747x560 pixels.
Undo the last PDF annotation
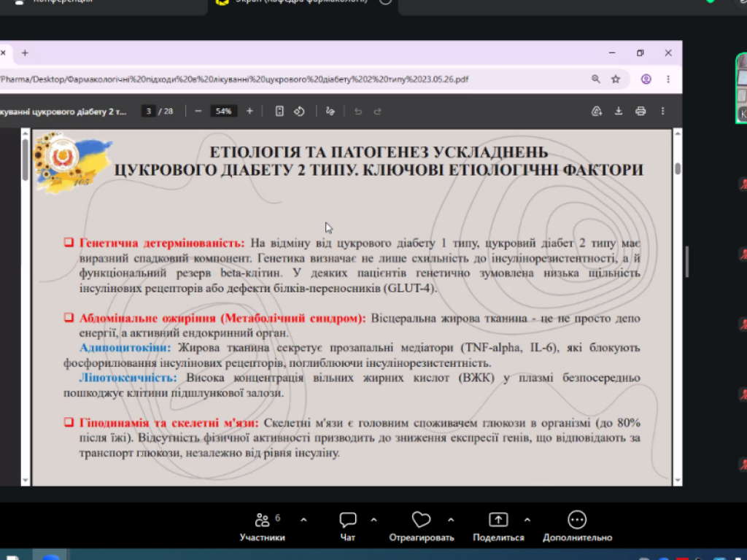click(357, 111)
